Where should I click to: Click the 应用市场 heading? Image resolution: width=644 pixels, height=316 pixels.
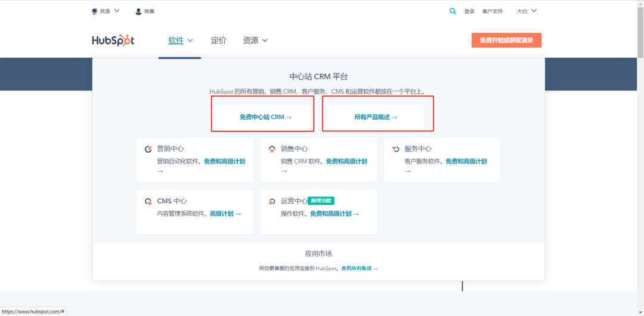[318, 253]
